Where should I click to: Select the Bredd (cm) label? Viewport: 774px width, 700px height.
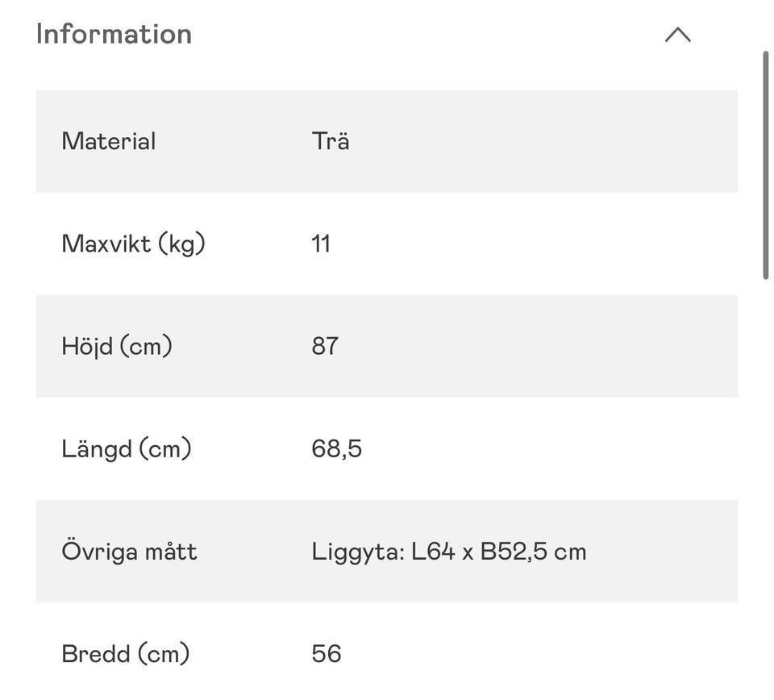tap(125, 653)
